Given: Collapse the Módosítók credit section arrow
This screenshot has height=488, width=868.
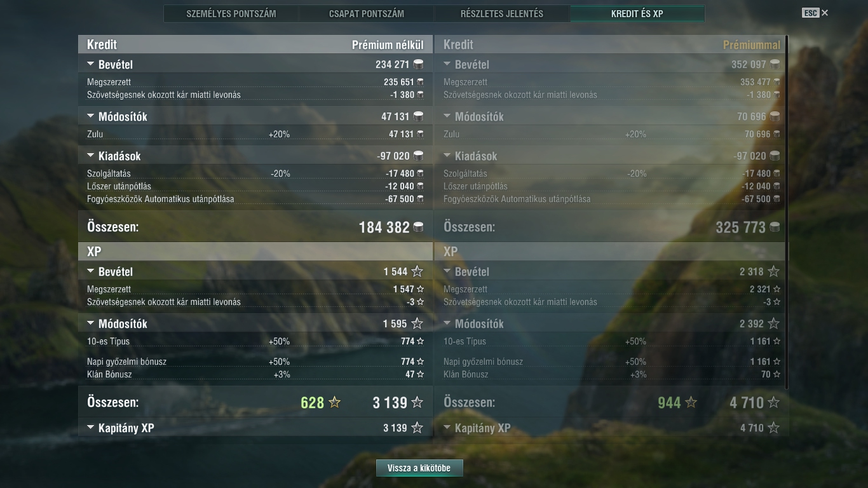Looking at the screenshot, I should pyautogui.click(x=90, y=116).
